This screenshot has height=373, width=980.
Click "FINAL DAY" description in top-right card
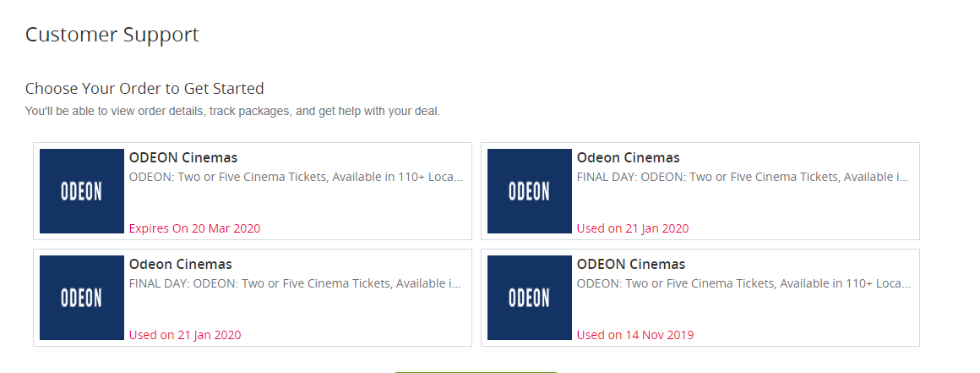(x=743, y=177)
